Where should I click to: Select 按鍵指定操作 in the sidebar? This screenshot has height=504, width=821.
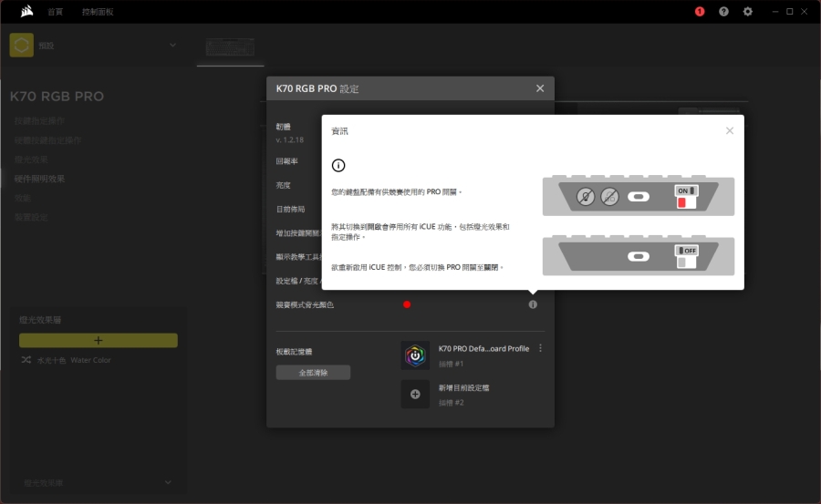[40, 121]
